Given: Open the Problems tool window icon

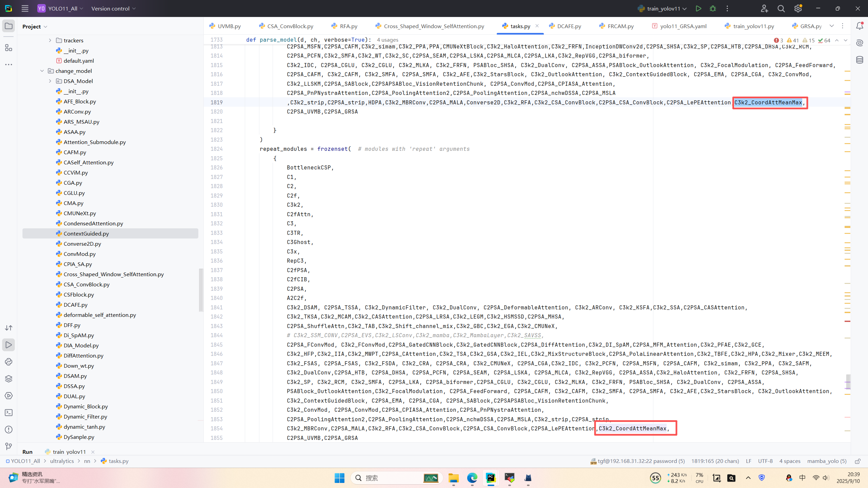Looking at the screenshot, I should [9, 429].
